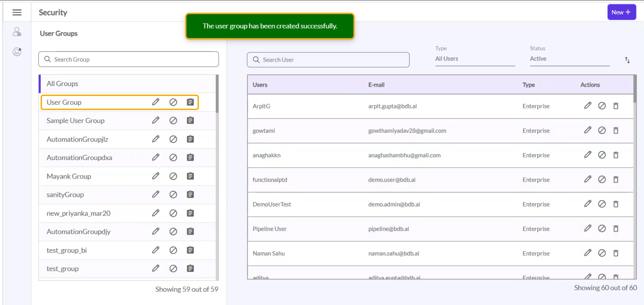Image resolution: width=644 pixels, height=305 pixels.
Task: Select the AutomationGroupdxa group
Action: pyautogui.click(x=79, y=158)
